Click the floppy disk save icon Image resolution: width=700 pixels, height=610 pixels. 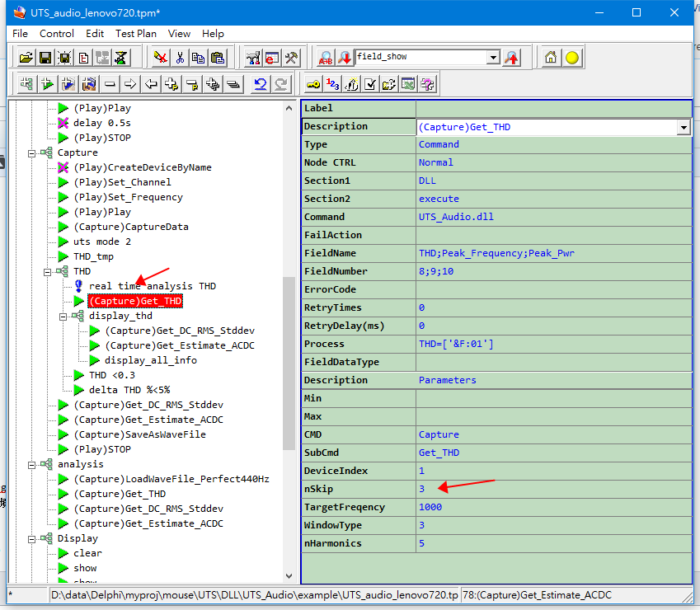click(x=45, y=58)
